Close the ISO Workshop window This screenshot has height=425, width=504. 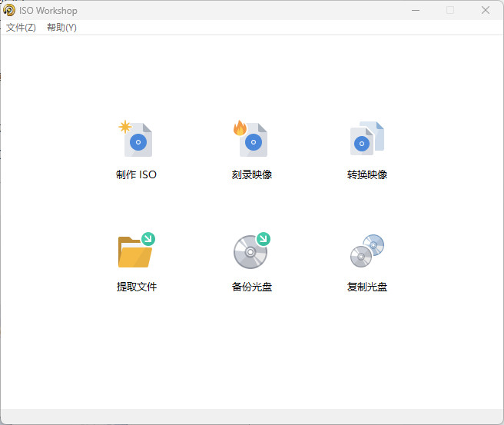pos(486,10)
